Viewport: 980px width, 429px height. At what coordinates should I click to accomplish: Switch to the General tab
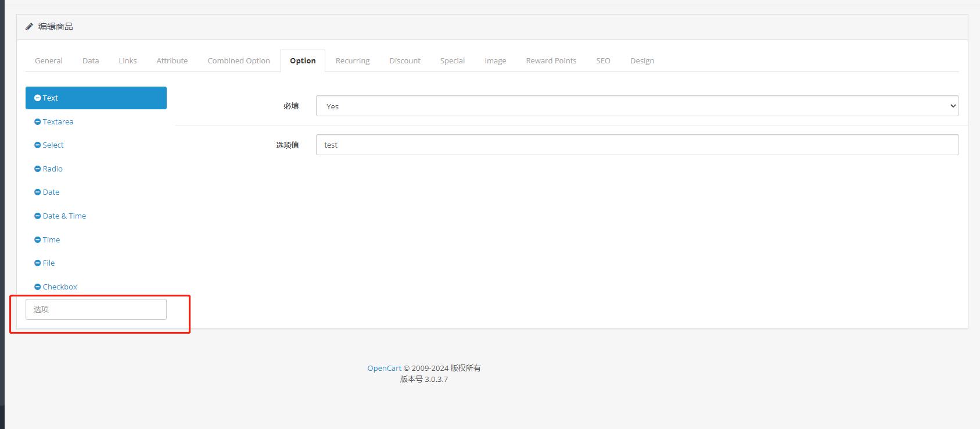(x=49, y=60)
